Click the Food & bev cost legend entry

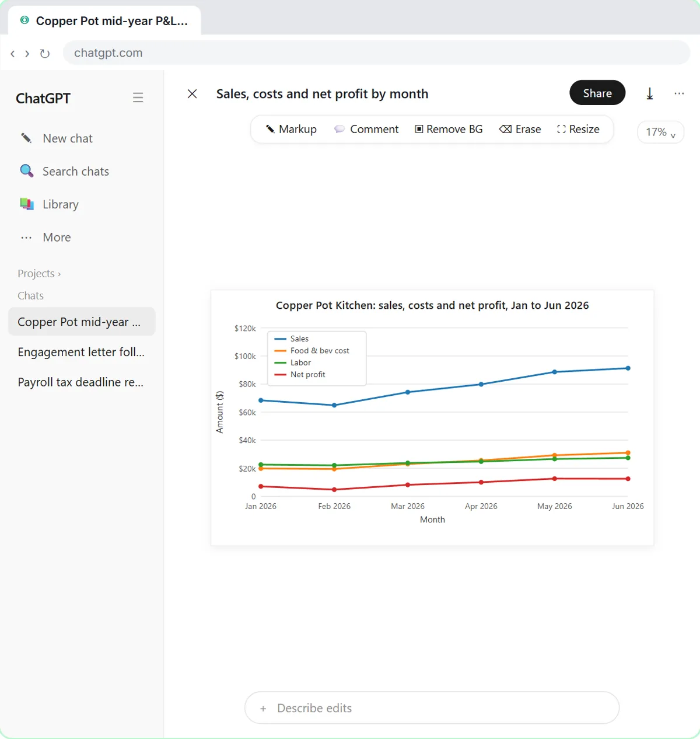[312, 351]
